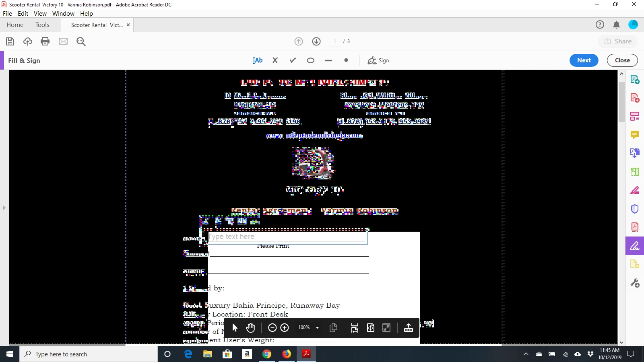The image size is (644, 362).
Task: Open the account profile avatar
Action: [x=633, y=25]
